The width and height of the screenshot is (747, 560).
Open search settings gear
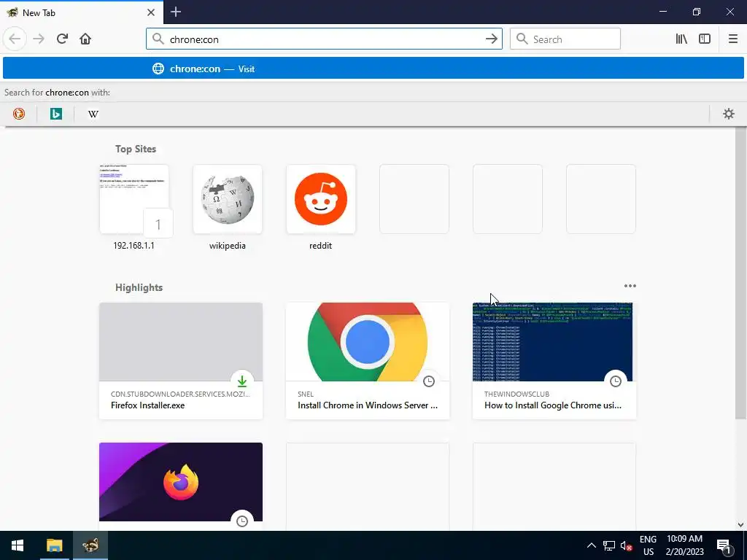pyautogui.click(x=729, y=114)
